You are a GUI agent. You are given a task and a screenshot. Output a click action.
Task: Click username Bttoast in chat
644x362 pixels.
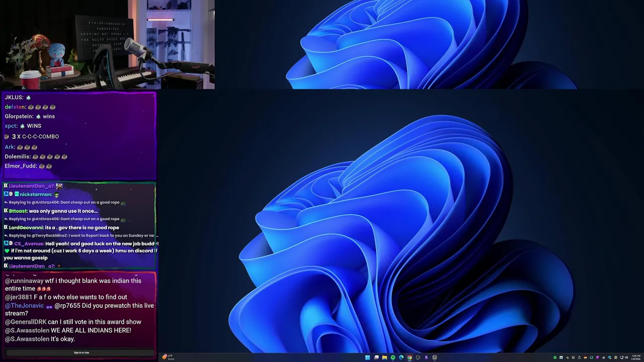point(18,211)
